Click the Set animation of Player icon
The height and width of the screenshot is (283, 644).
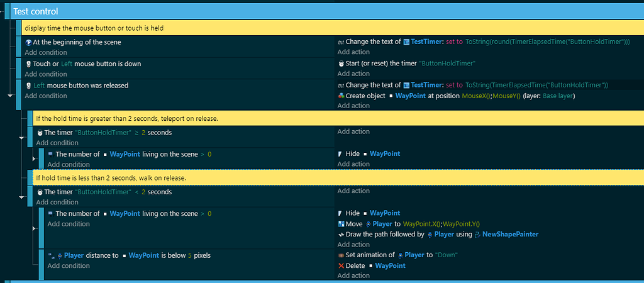pyautogui.click(x=341, y=255)
